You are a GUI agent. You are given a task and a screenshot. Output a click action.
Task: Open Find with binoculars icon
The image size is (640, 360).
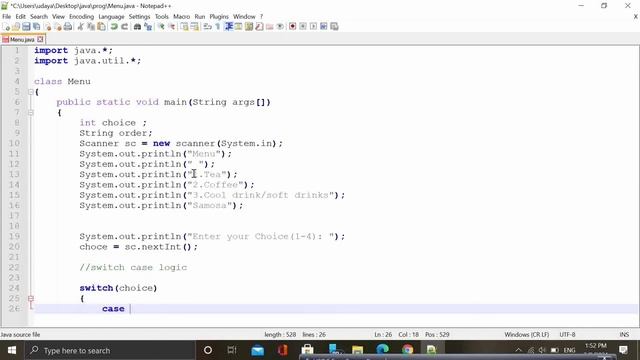[137, 27]
